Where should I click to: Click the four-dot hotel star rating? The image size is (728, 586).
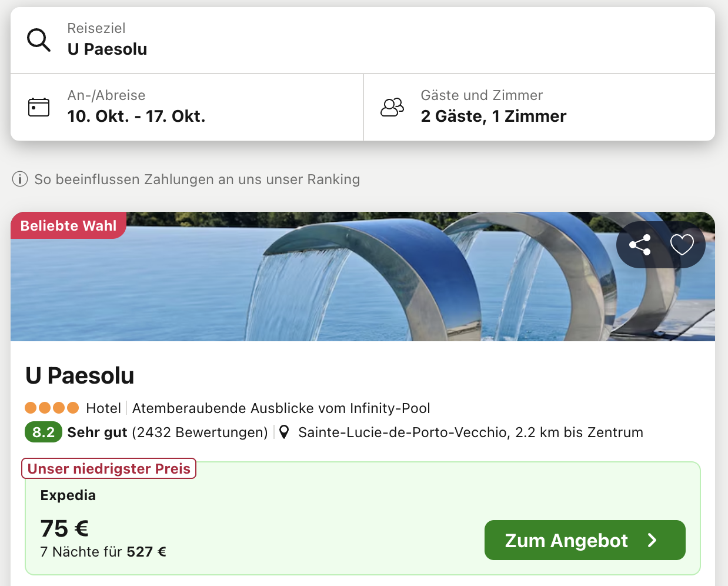click(x=52, y=408)
